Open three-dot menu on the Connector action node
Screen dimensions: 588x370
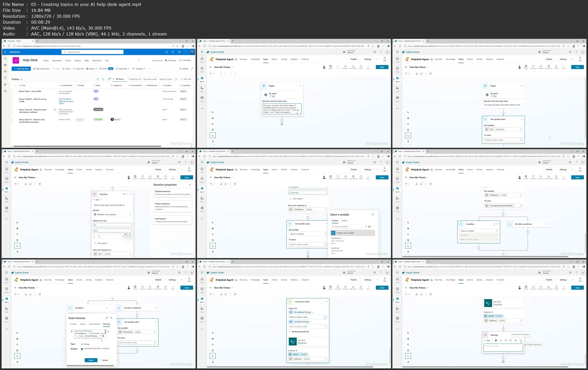(x=327, y=302)
